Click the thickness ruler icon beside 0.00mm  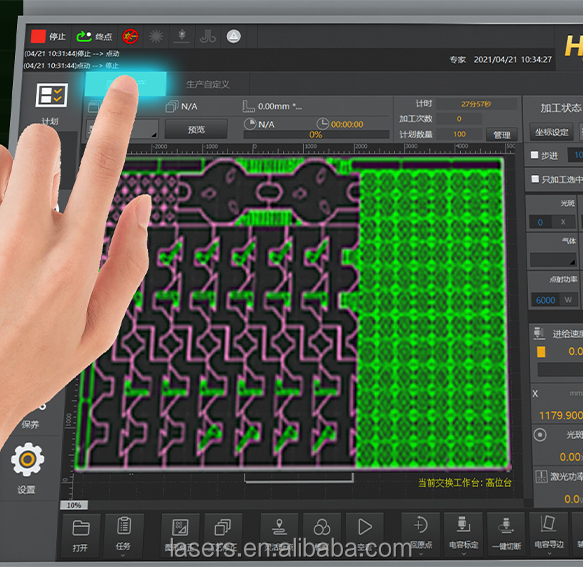(x=248, y=106)
